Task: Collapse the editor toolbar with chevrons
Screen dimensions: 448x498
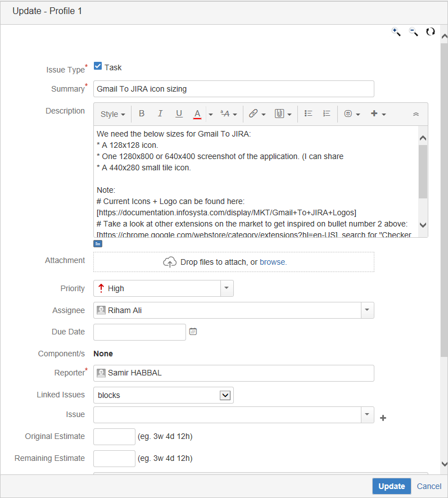Action: point(415,114)
